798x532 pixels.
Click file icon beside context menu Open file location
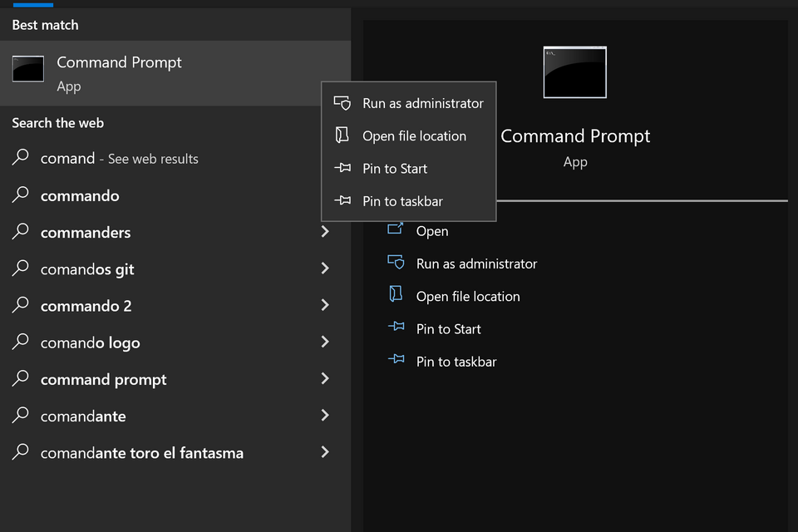click(x=342, y=135)
